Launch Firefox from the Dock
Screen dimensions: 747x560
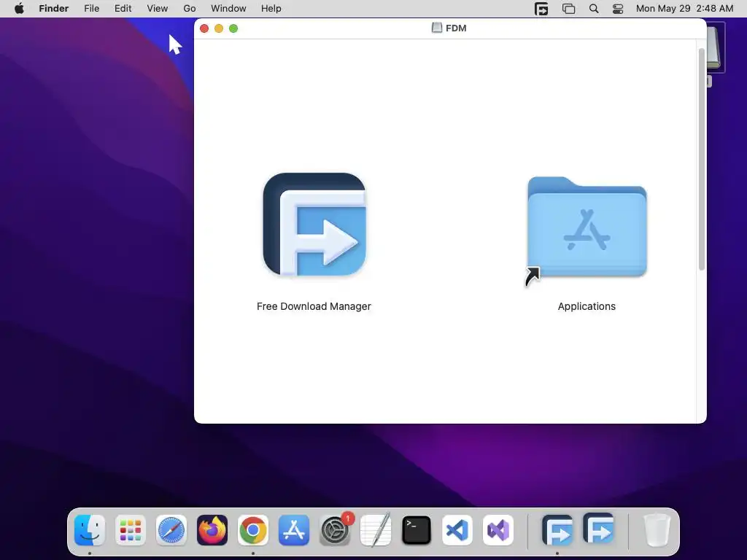[x=212, y=530]
